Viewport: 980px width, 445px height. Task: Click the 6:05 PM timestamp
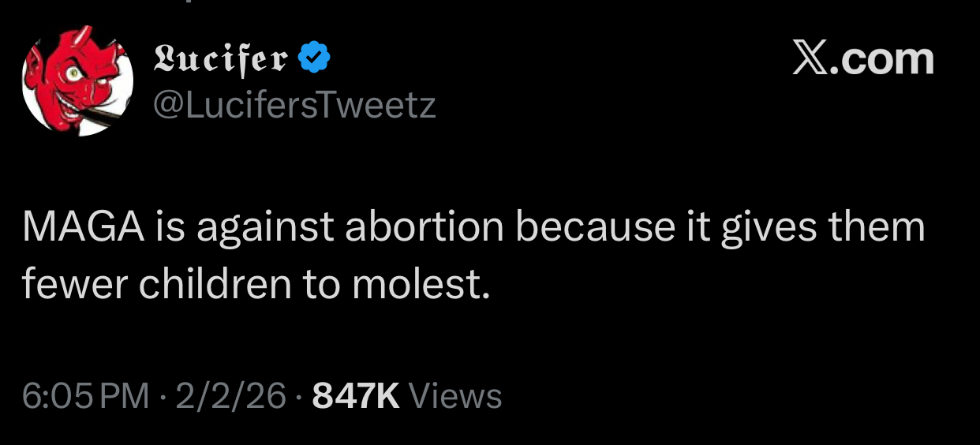85,395
